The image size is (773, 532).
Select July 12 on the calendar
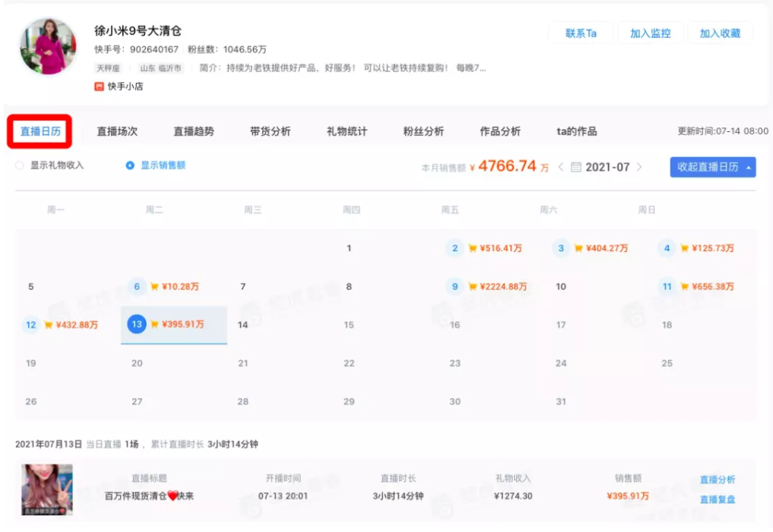pyautogui.click(x=31, y=325)
